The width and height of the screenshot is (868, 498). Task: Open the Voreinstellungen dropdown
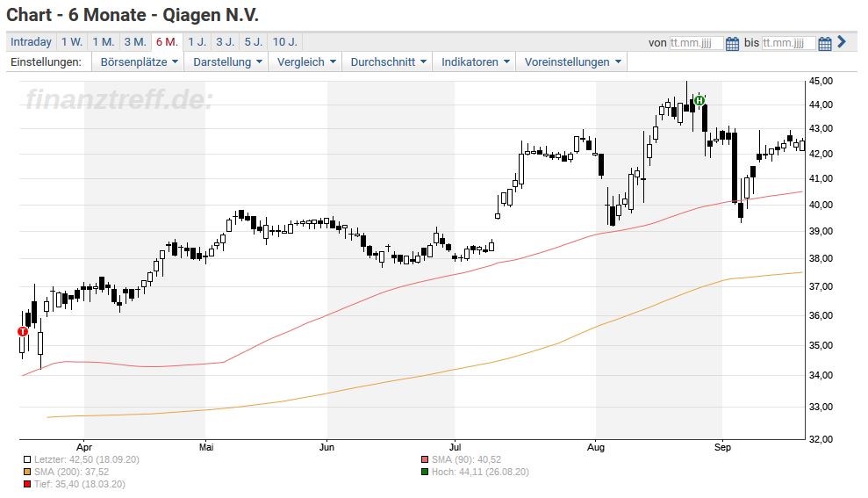572,62
